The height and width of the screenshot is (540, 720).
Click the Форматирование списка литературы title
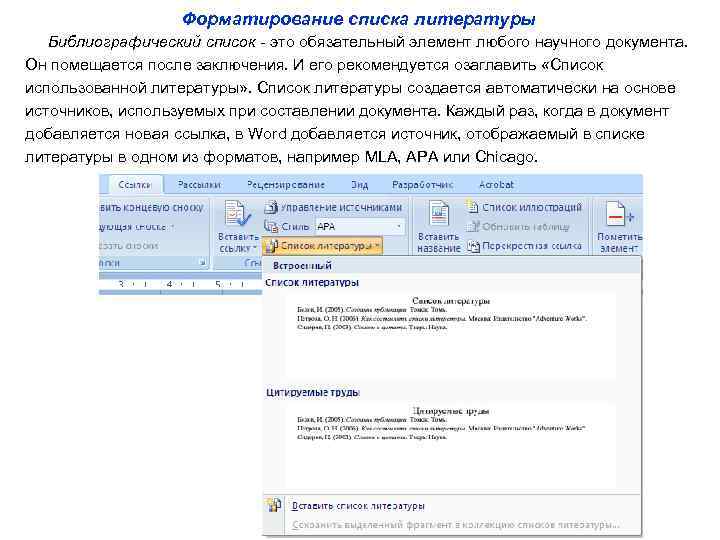pos(359,19)
